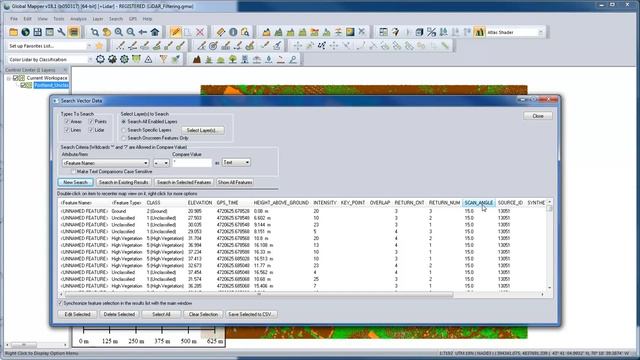Click the Select All button
640x360 pixels.
(x=161, y=314)
